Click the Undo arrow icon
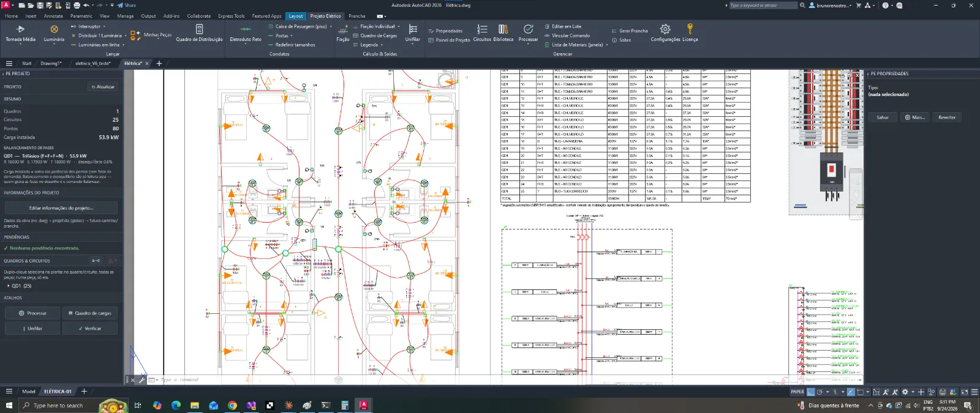This screenshot has height=413, width=980. click(x=85, y=5)
